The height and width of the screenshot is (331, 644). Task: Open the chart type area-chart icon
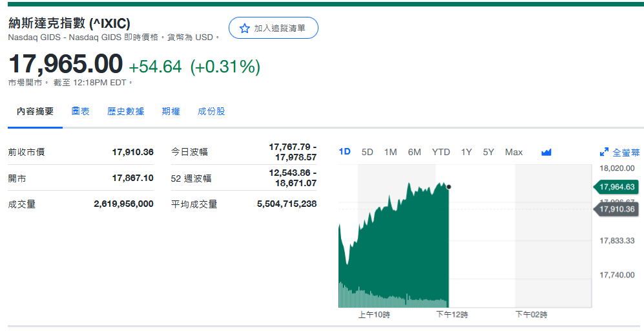[546, 153]
